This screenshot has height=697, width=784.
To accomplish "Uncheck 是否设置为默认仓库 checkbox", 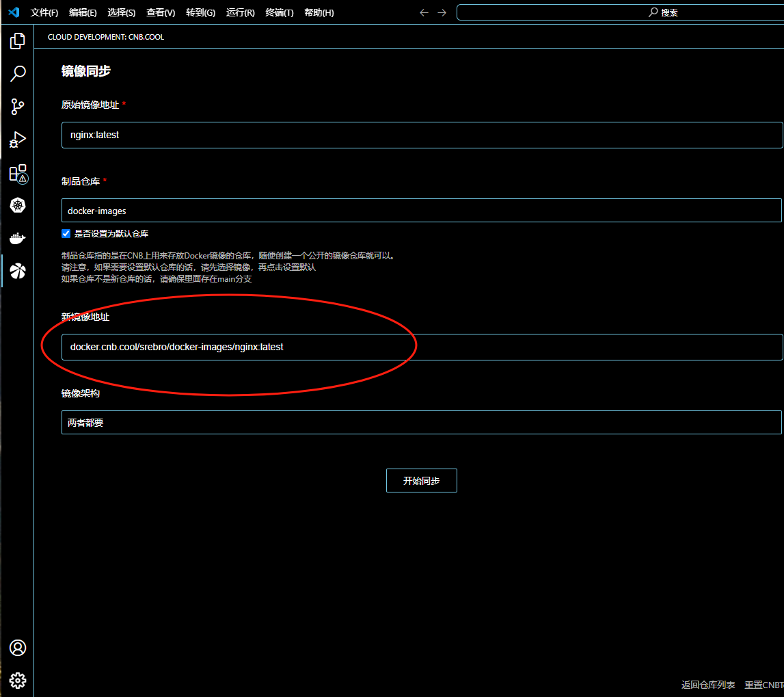I will pyautogui.click(x=66, y=233).
